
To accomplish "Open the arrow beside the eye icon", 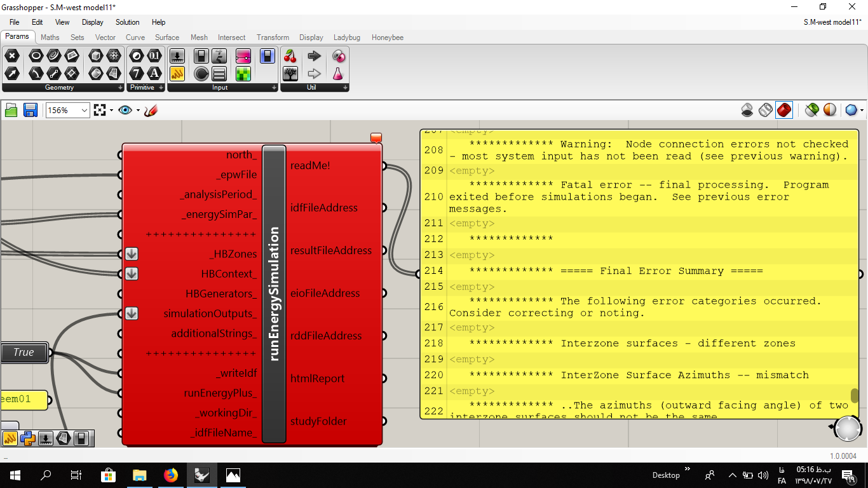I will [x=138, y=111].
